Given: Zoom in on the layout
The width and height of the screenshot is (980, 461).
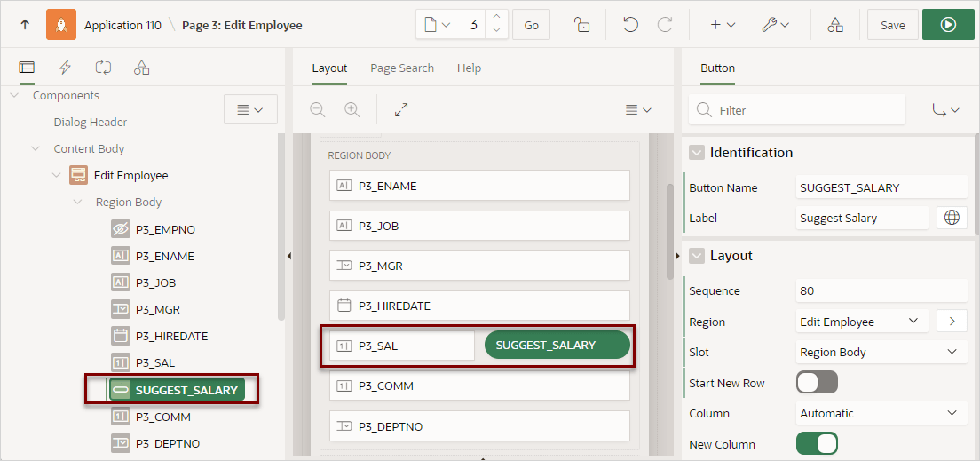Looking at the screenshot, I should (x=352, y=110).
